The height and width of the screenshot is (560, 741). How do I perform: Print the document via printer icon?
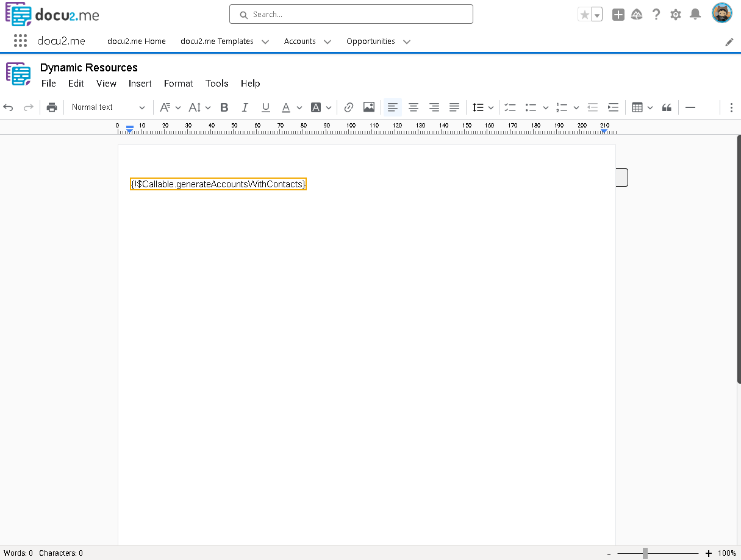coord(52,107)
